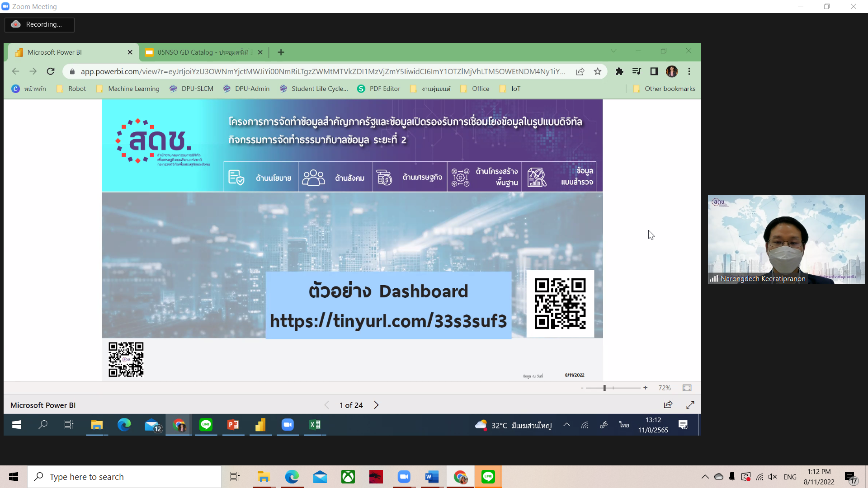Open the Chrome three-dot menu
The image size is (868, 488).
[x=689, y=71]
